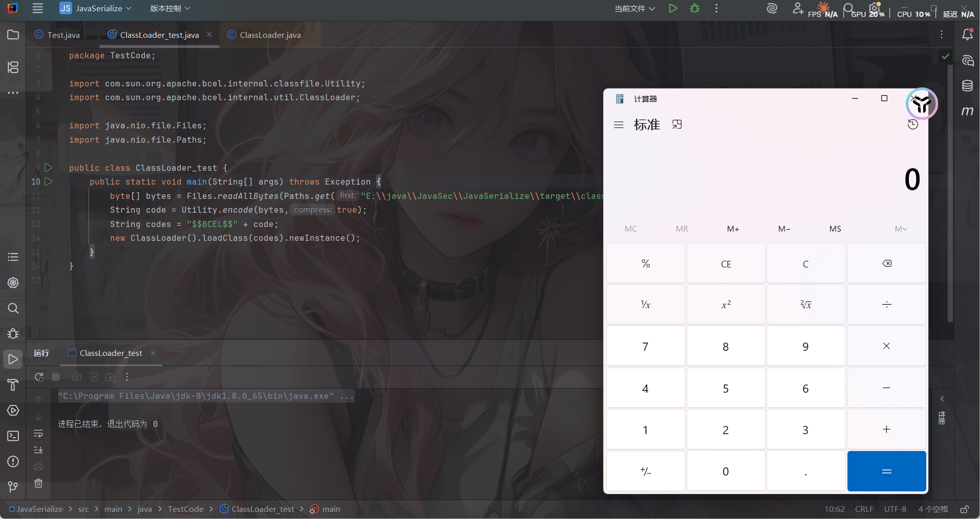
Task: Click the Run green play icon in top toolbar
Action: point(673,8)
